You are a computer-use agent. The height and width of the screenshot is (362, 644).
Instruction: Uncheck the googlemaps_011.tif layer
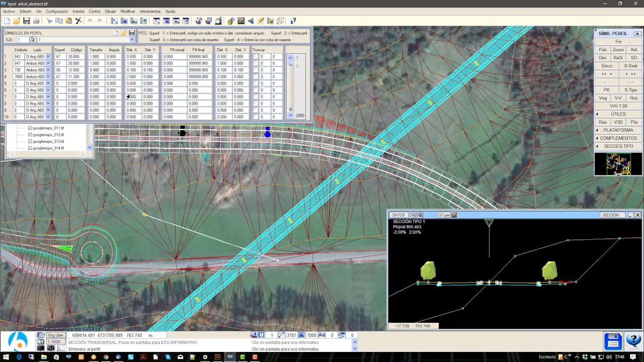click(30, 128)
